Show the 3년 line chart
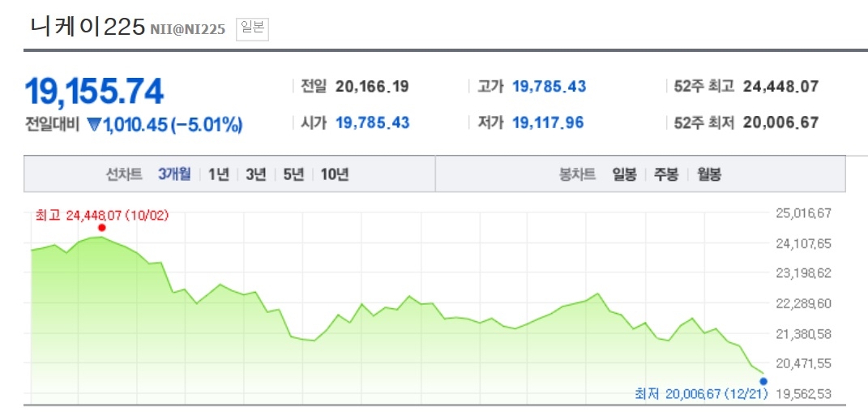 point(255,174)
